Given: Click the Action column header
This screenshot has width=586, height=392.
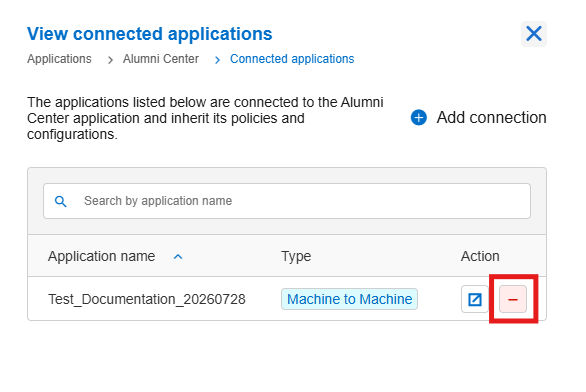Looking at the screenshot, I should [480, 256].
